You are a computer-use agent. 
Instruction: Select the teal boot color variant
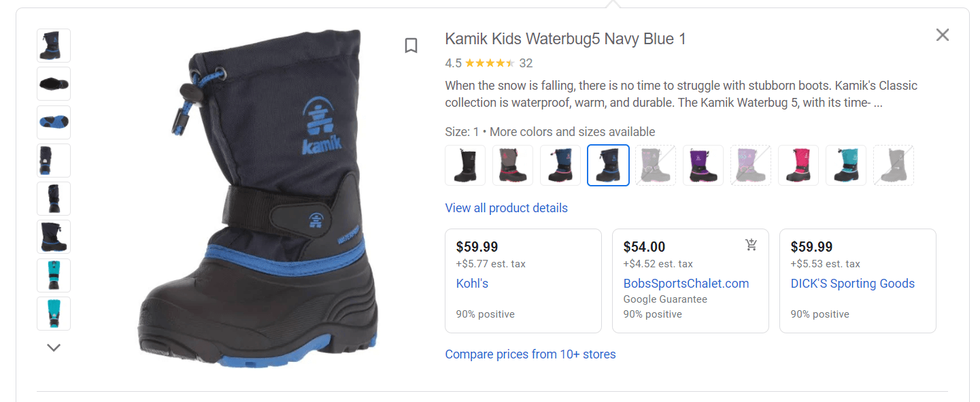coord(845,165)
